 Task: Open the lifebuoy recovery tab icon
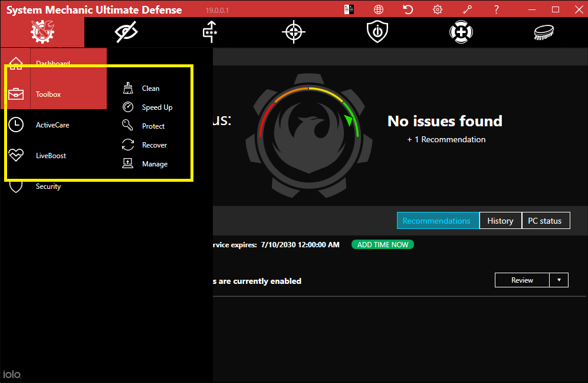point(461,32)
